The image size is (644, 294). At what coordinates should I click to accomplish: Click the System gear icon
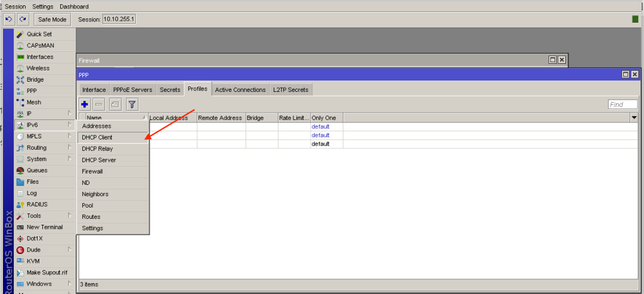(20, 159)
